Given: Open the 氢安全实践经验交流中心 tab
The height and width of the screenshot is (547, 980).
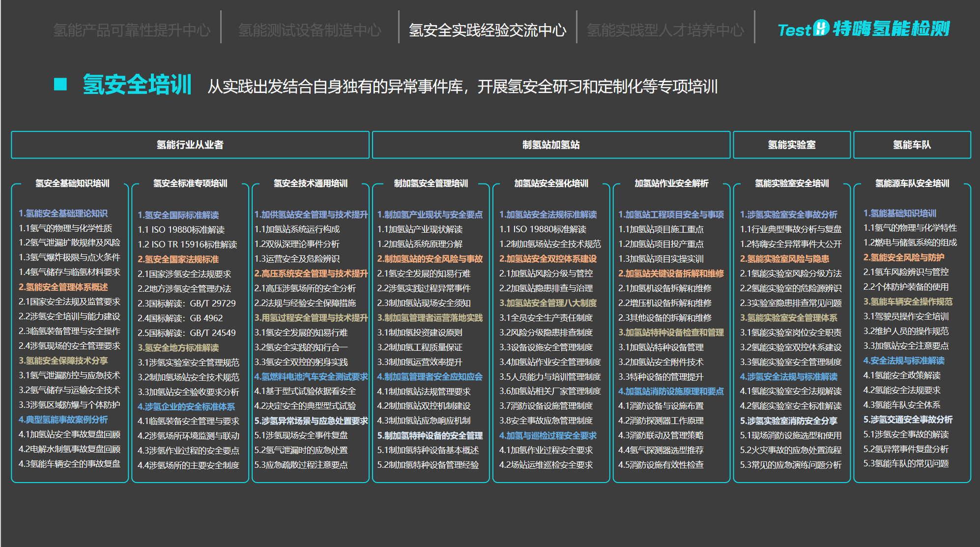Looking at the screenshot, I should 487,30.
